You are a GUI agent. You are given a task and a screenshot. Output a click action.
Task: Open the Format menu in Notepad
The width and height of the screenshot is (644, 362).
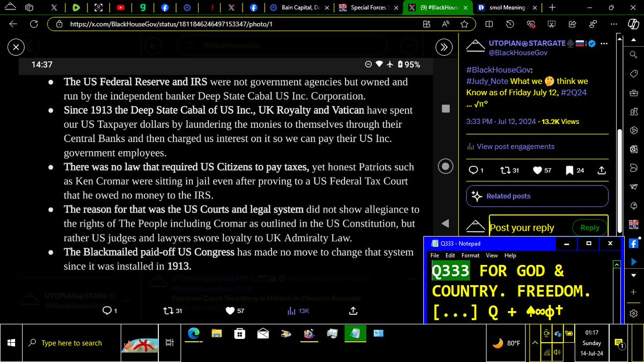pos(470,255)
